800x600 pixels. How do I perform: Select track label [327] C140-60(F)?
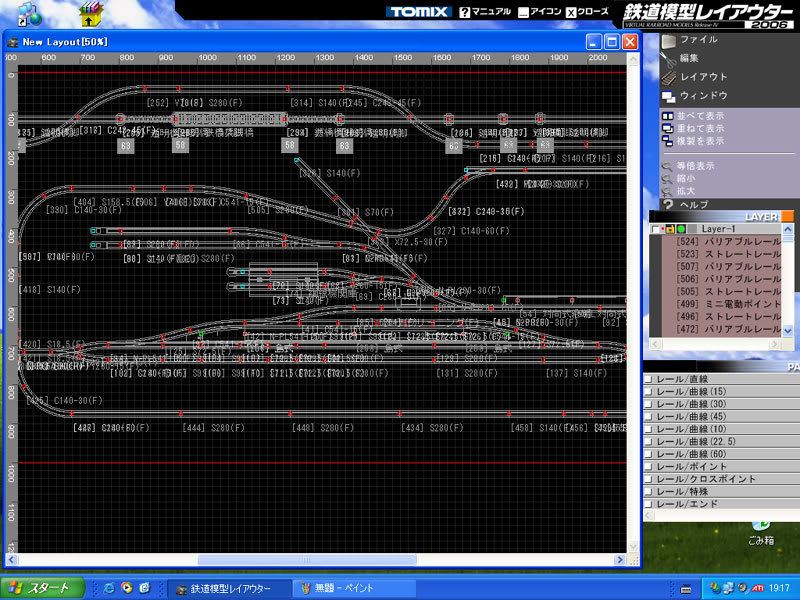tap(471, 231)
